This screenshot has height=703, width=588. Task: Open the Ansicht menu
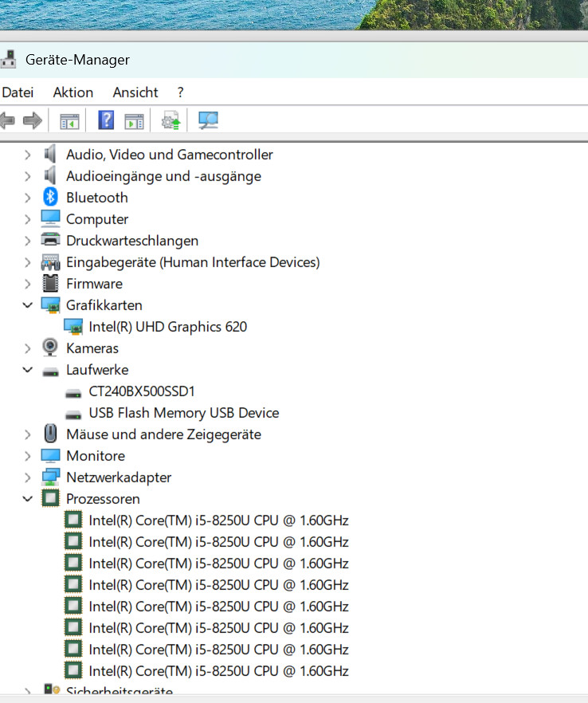click(x=135, y=92)
